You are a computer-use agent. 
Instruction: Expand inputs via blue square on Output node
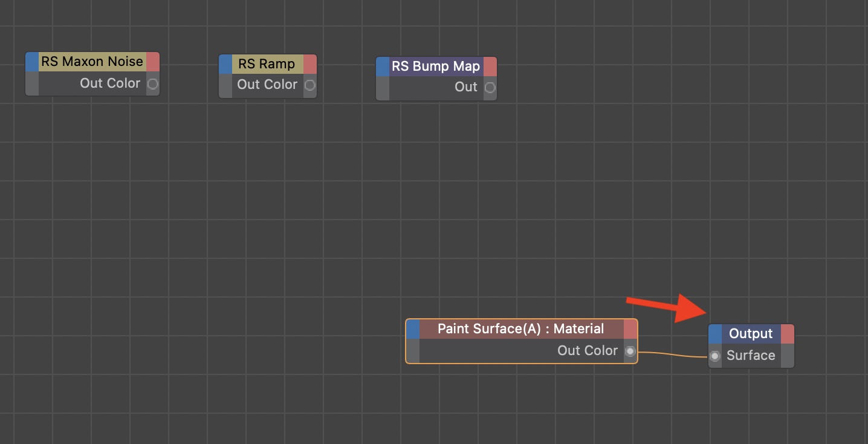click(x=715, y=334)
